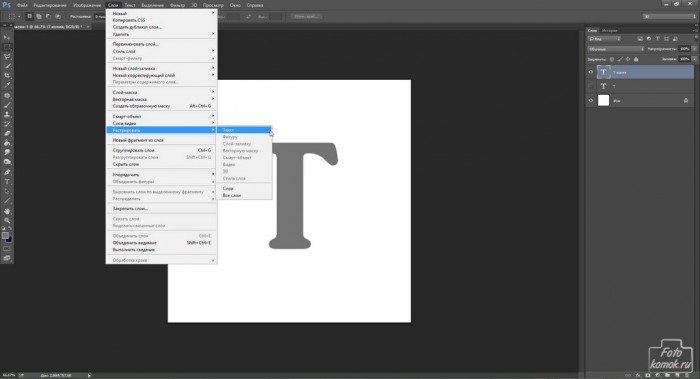Choose 'Все слои' in Rasterize submenu
The height and width of the screenshot is (379, 700).
coord(244,195)
